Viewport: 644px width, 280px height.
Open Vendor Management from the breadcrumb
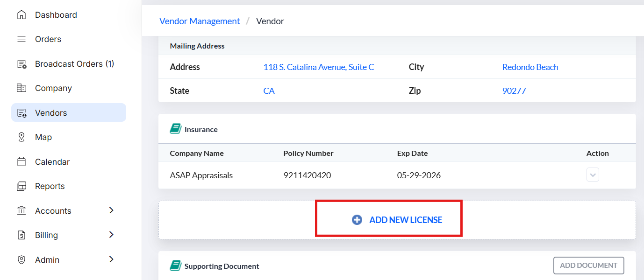point(200,21)
